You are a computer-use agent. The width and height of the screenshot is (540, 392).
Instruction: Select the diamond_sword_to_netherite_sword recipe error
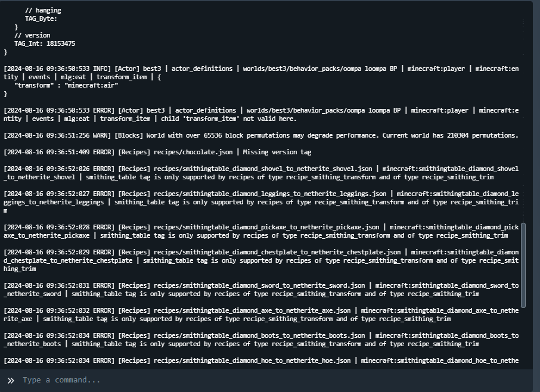tap(261, 290)
